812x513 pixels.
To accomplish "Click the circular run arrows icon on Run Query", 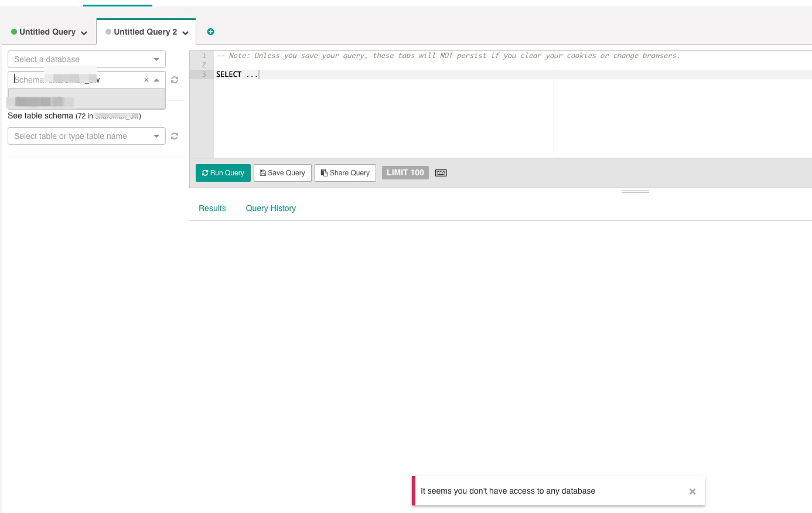I will [206, 172].
